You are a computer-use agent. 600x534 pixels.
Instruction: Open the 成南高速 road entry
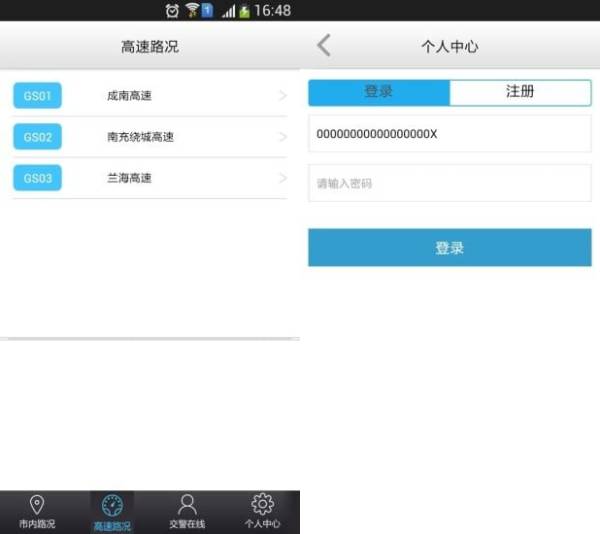coord(150,95)
